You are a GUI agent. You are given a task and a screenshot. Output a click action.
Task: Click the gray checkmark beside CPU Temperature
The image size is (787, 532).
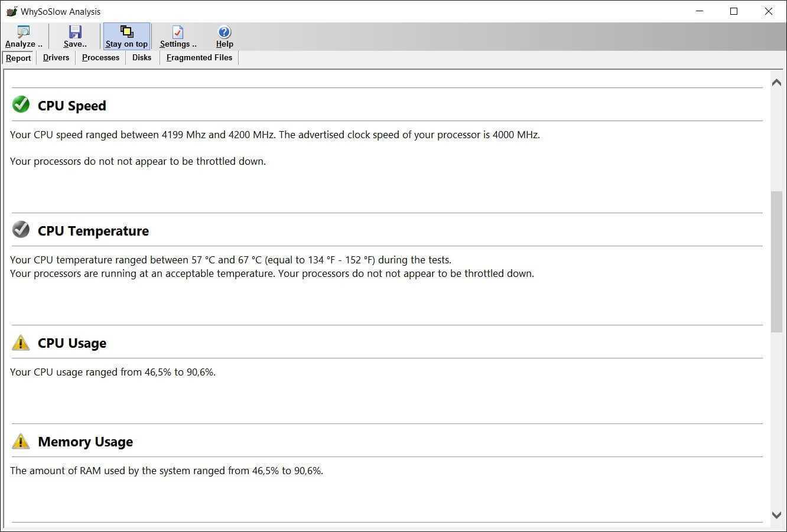[21, 230]
